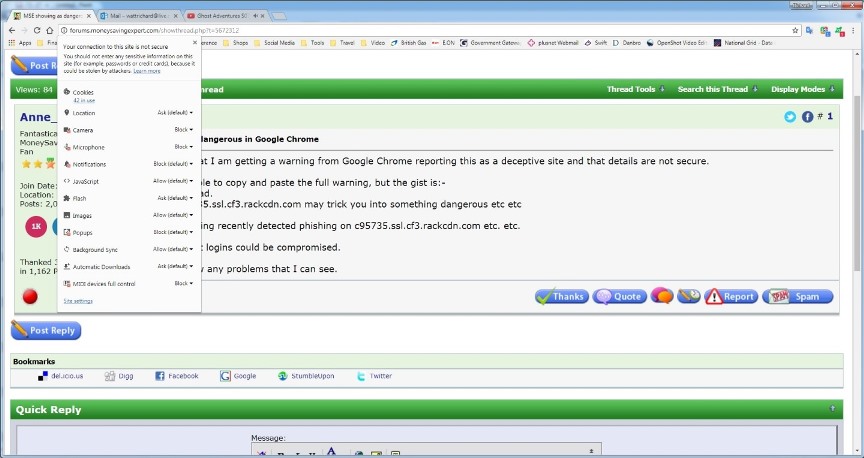Image resolution: width=864 pixels, height=458 pixels.
Task: Click the Quote button
Action: click(619, 297)
